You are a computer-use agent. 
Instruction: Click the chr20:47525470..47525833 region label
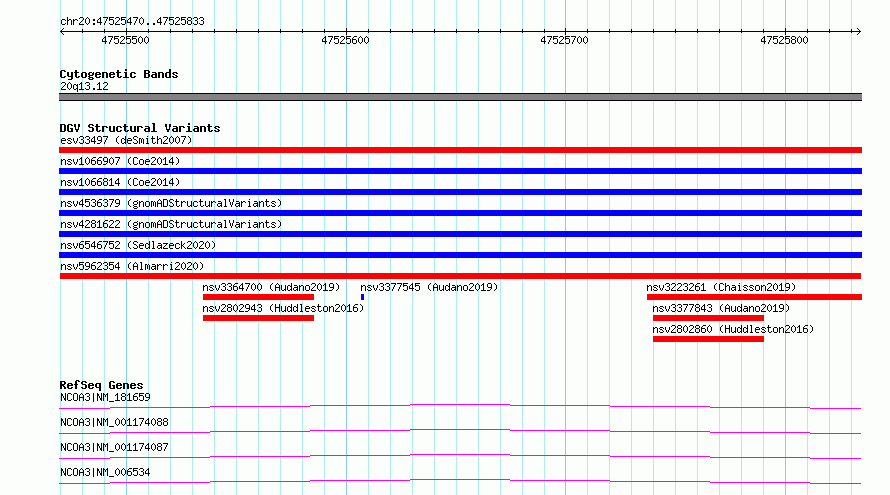pos(132,21)
